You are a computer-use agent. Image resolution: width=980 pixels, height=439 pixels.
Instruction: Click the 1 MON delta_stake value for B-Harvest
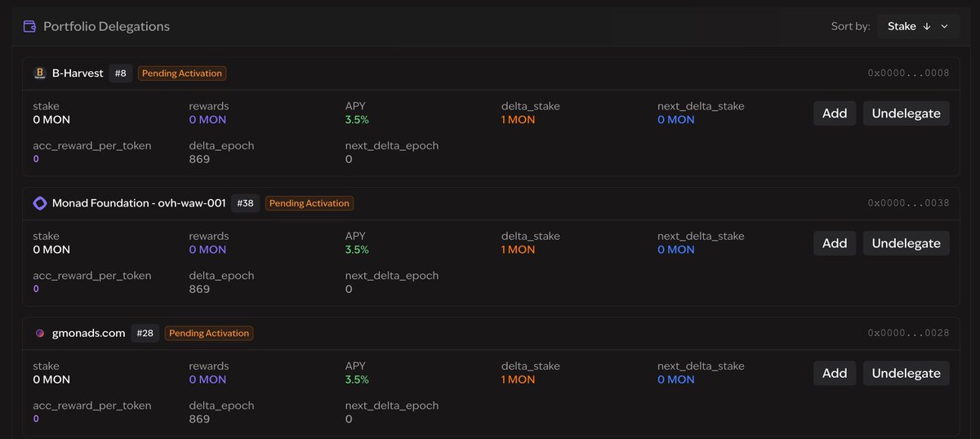pos(519,119)
